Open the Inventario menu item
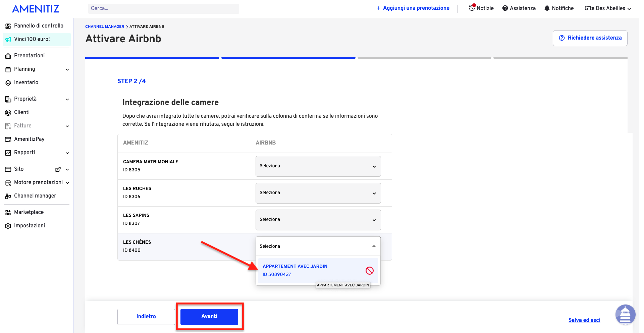 click(x=37, y=82)
